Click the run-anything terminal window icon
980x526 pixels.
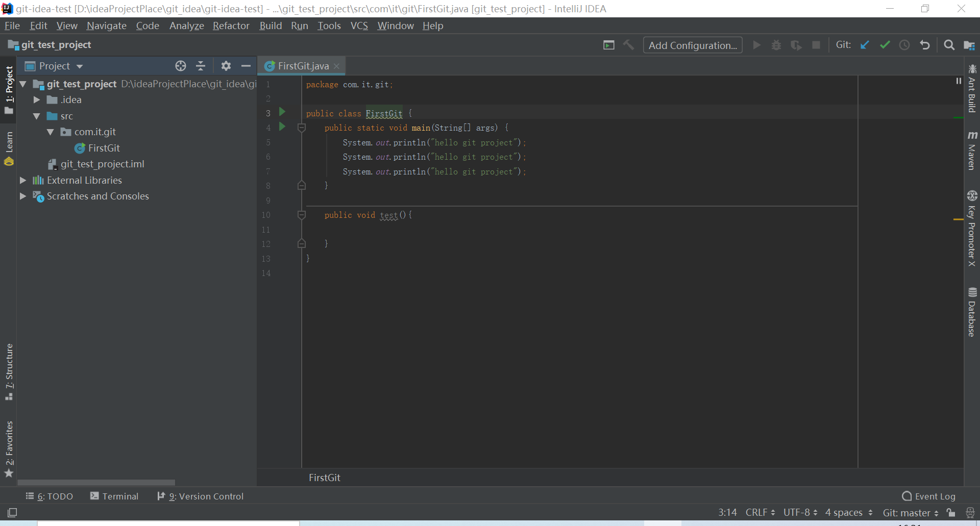[x=608, y=45]
